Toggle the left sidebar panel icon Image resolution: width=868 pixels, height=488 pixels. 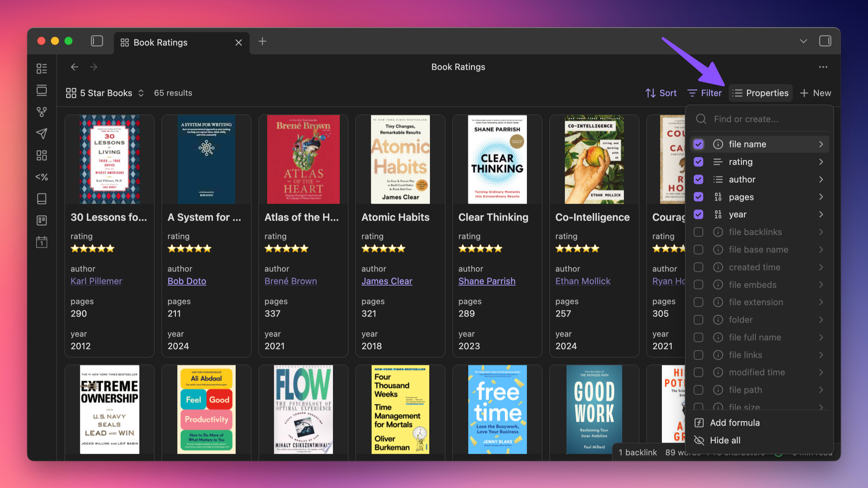(x=97, y=41)
